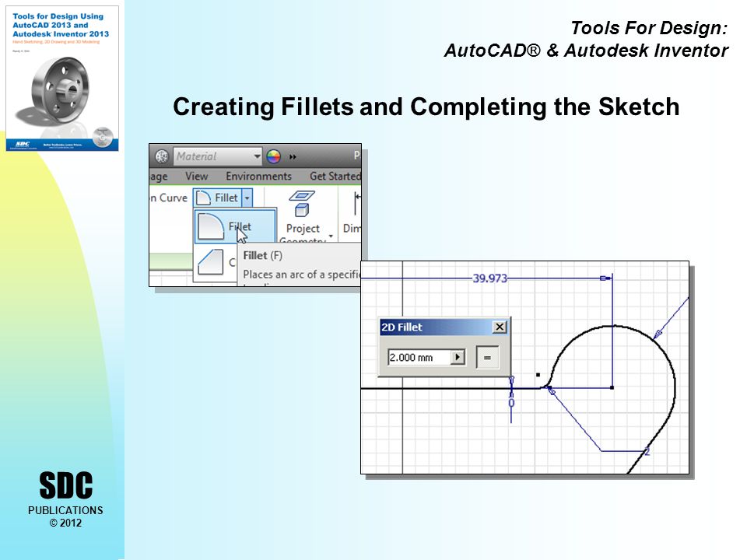
Task: Select the Get Started ribbon tab
Action: point(335,177)
